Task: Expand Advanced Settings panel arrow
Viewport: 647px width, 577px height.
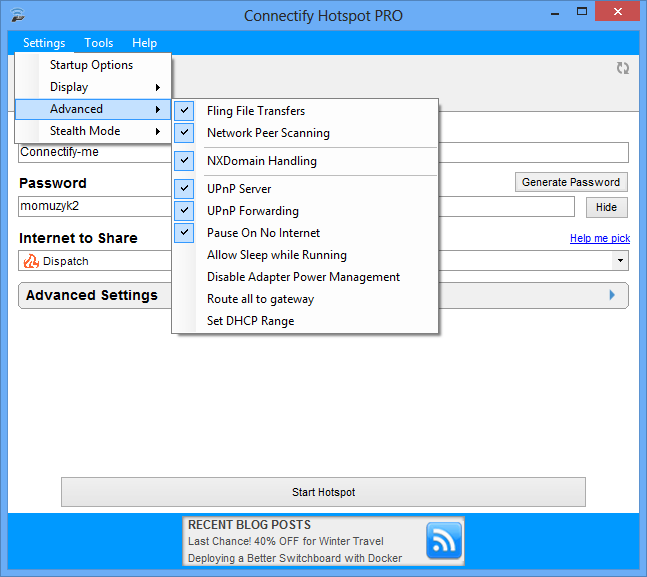Action: pos(612,295)
